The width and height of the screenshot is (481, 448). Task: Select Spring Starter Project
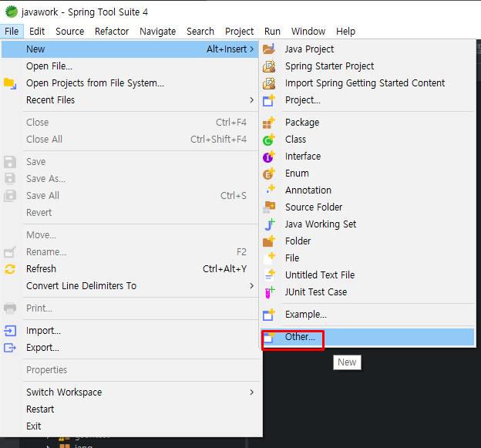368,66
